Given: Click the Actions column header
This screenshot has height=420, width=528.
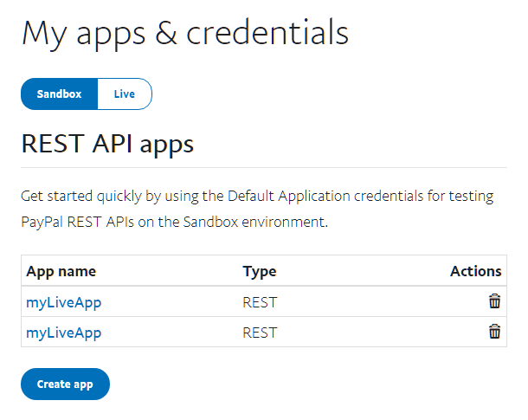Looking at the screenshot, I should pos(476,271).
